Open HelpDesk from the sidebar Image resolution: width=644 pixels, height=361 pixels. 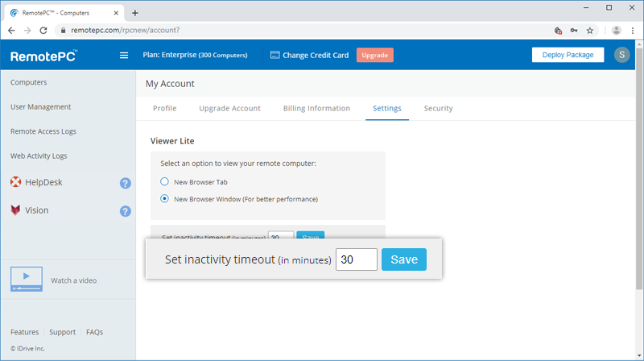pos(43,182)
